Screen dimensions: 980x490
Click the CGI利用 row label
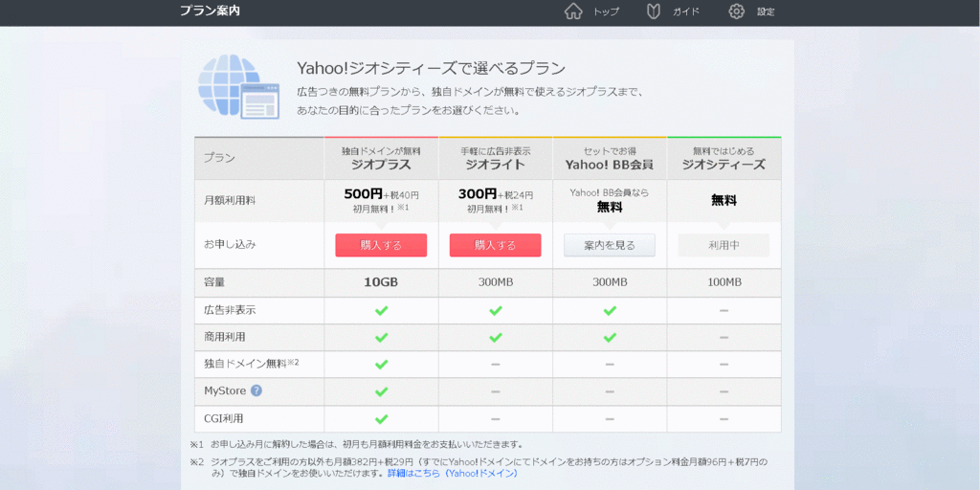tap(224, 418)
